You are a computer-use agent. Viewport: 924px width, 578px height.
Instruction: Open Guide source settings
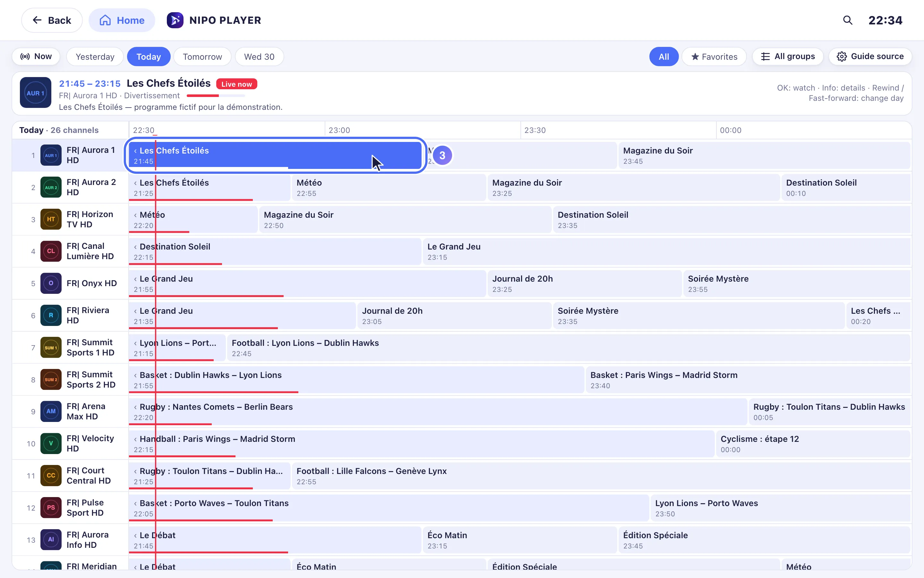pos(870,57)
